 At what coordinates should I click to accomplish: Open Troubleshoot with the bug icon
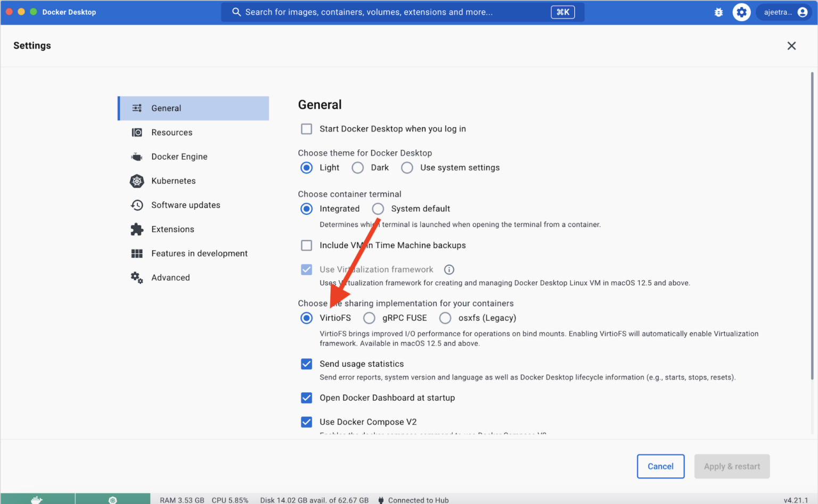coord(718,12)
